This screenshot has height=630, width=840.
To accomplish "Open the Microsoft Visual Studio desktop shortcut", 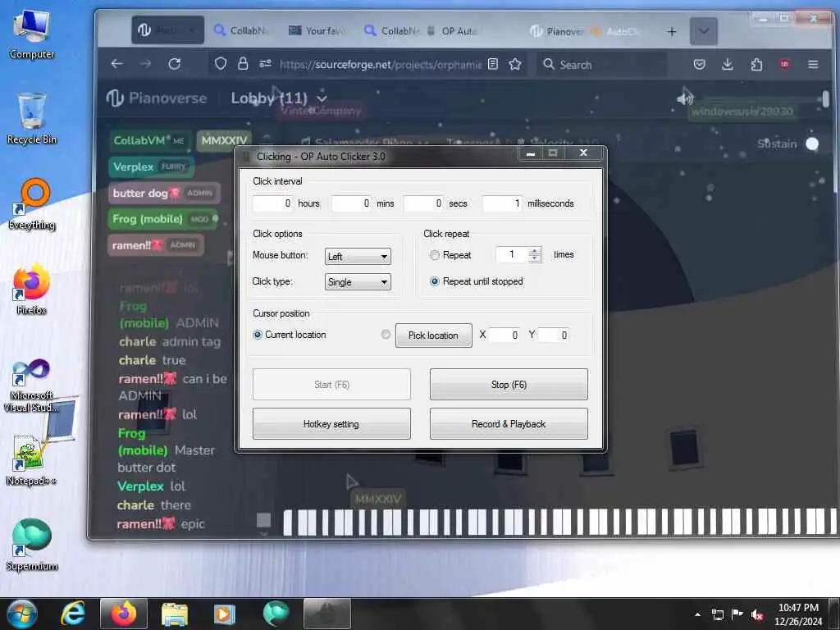I will 32,386.
